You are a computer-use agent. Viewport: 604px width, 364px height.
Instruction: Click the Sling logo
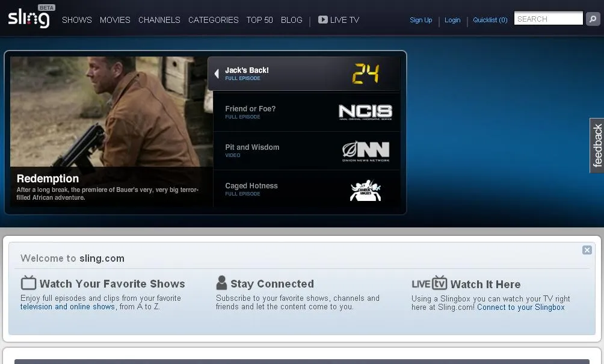[29, 19]
